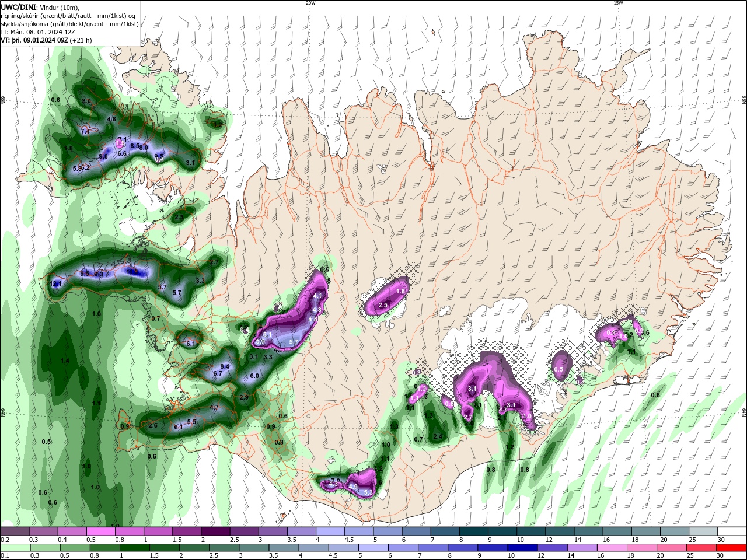This screenshot has height=560, width=747.
Task: Click the white 30 swatch in the snow legend
Action: [x=732, y=531]
